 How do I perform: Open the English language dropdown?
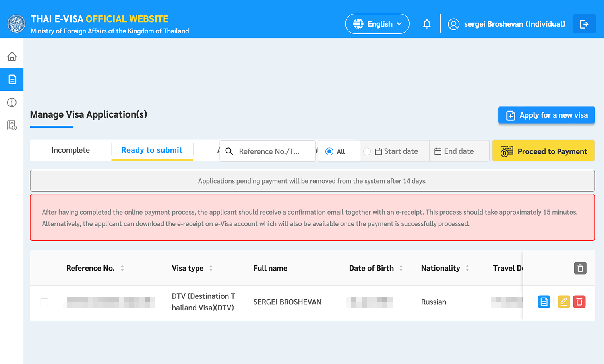pos(377,24)
